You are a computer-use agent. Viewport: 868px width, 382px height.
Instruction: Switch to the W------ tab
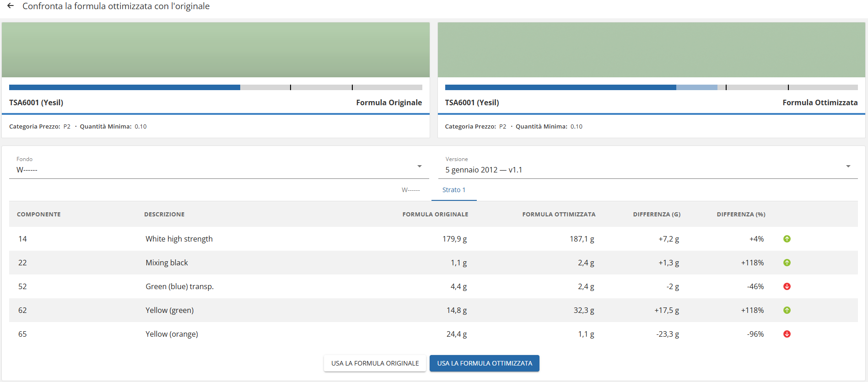[411, 190]
